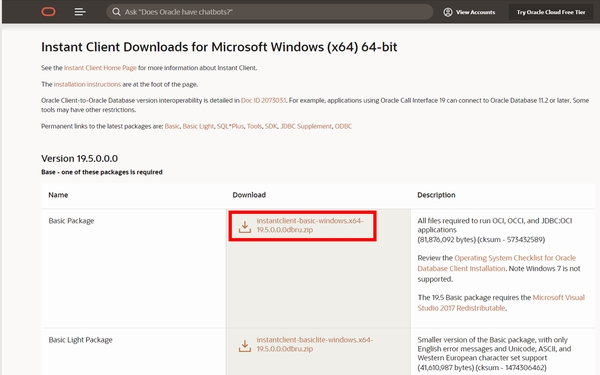The height and width of the screenshot is (375, 600).
Task: Open the hamburger navigation menu
Action: [x=80, y=12]
